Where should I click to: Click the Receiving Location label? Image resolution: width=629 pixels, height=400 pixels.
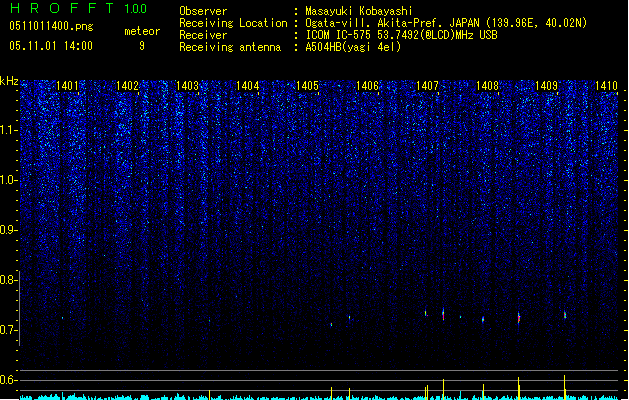pos(233,23)
